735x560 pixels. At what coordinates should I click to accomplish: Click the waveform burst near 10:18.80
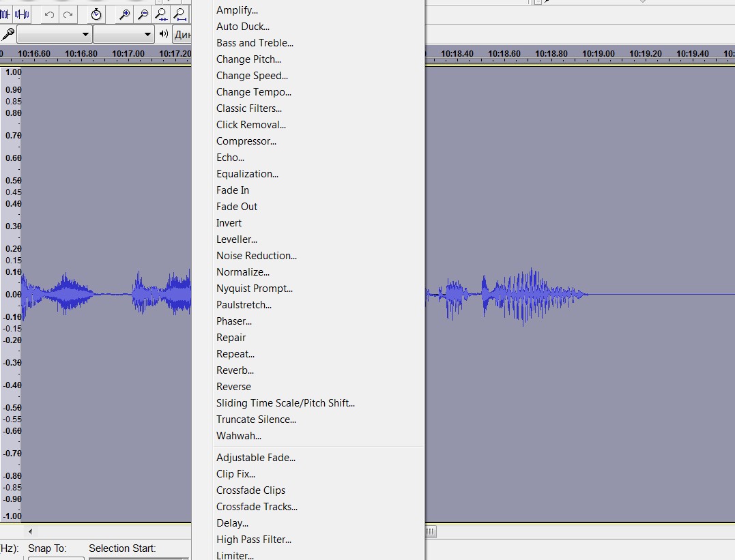(534, 295)
